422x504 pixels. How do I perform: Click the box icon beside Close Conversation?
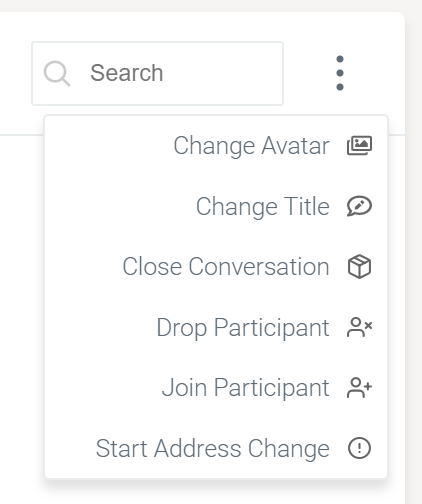pyautogui.click(x=359, y=266)
